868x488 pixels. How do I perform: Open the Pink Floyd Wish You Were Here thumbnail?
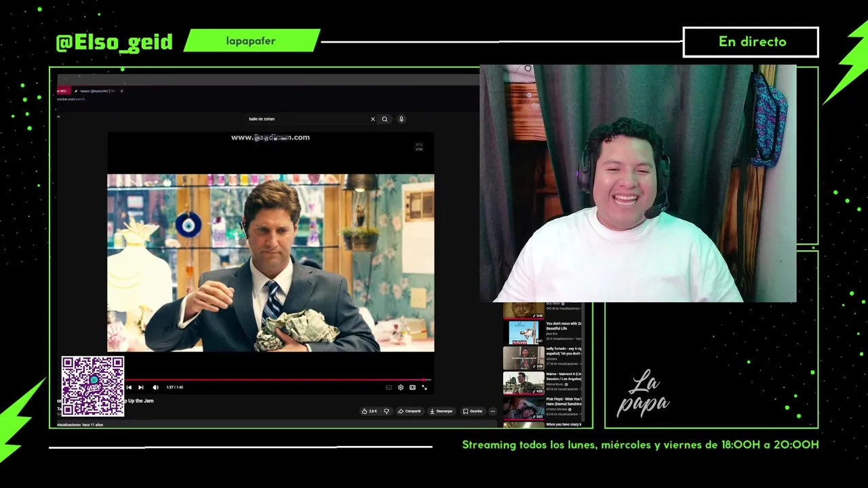pyautogui.click(x=524, y=408)
